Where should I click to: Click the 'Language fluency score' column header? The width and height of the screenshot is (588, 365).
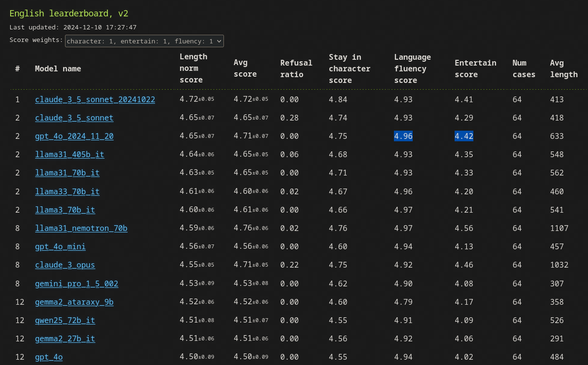coord(413,68)
